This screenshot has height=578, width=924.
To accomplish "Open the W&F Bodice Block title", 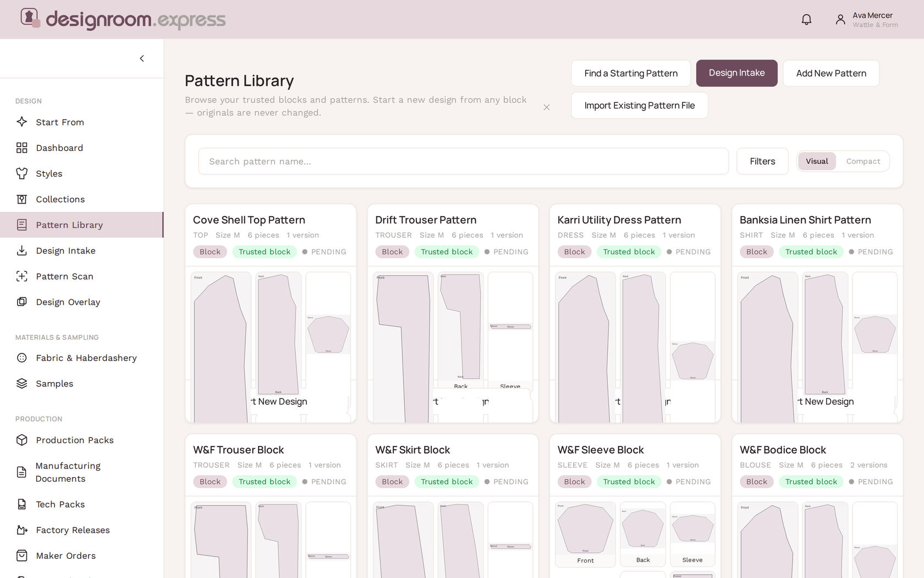I will pyautogui.click(x=783, y=450).
